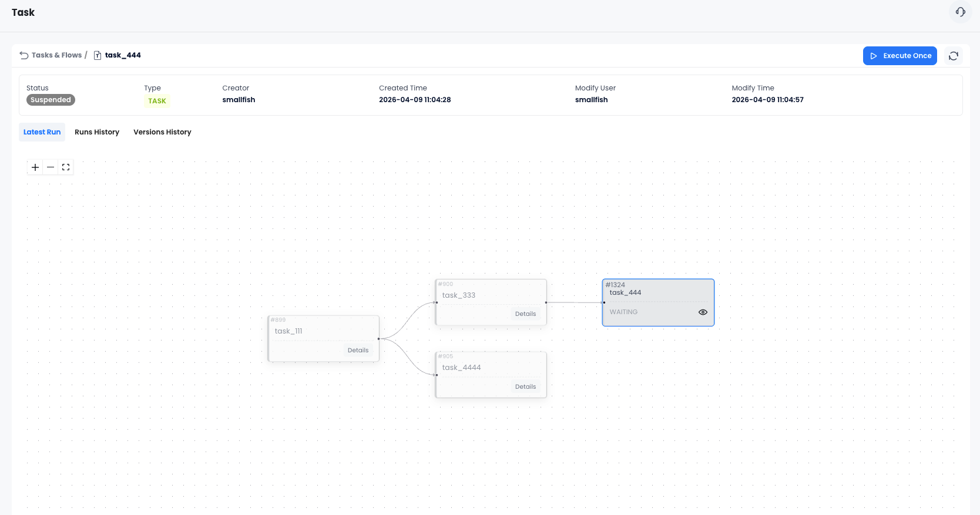
Task: Open Details on the task_333 node
Action: 525,314
